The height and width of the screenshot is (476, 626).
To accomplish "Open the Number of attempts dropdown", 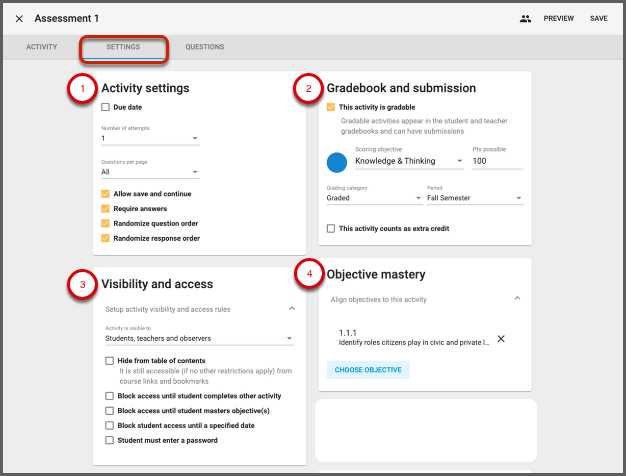I will [150, 140].
